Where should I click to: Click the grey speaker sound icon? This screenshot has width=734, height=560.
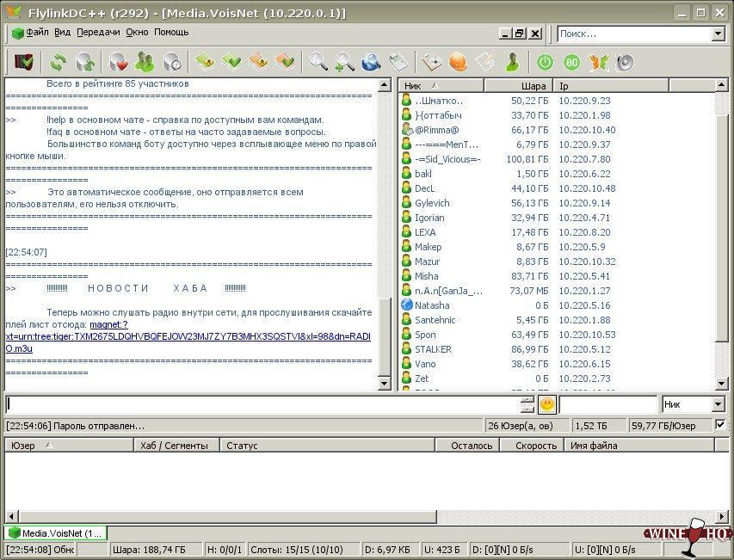[625, 62]
